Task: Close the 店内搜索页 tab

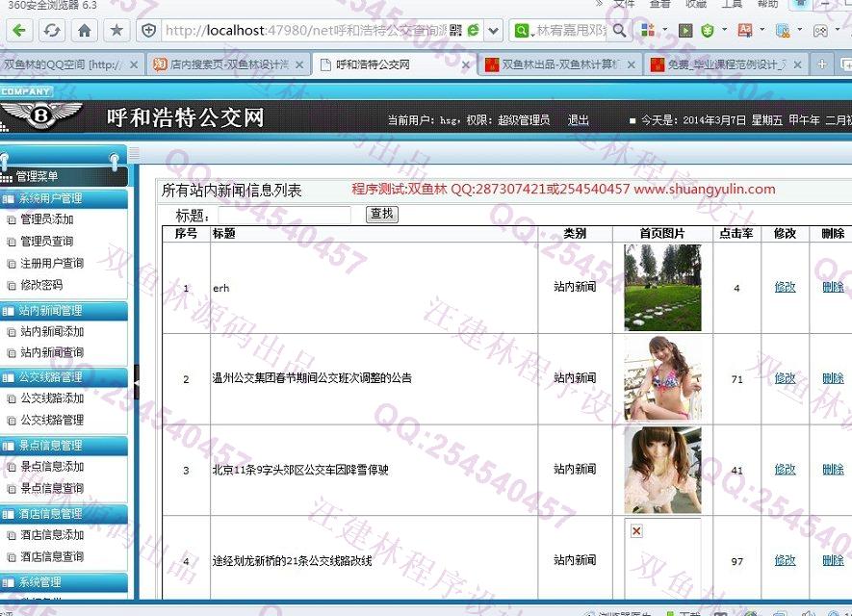Action: (299, 64)
